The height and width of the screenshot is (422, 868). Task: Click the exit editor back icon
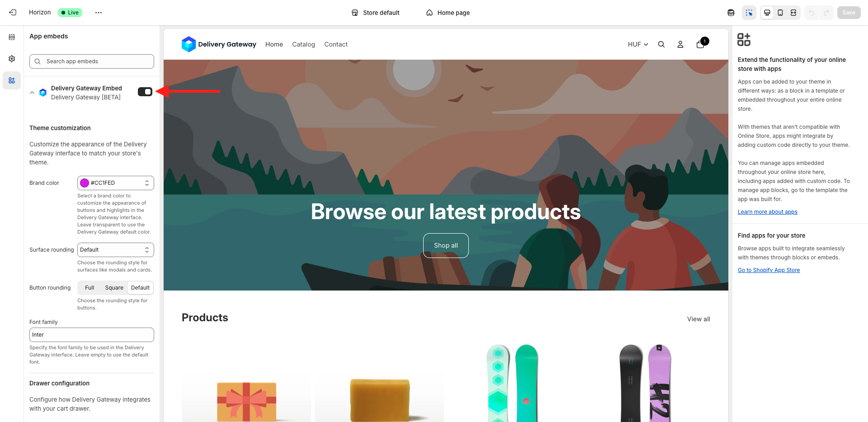tap(13, 13)
